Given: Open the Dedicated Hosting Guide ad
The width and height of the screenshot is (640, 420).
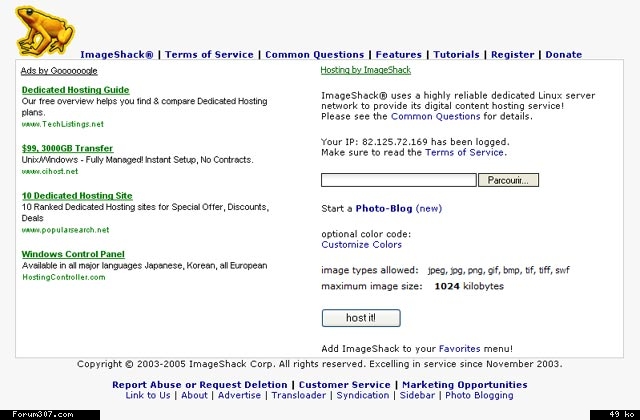Looking at the screenshot, I should [76, 90].
